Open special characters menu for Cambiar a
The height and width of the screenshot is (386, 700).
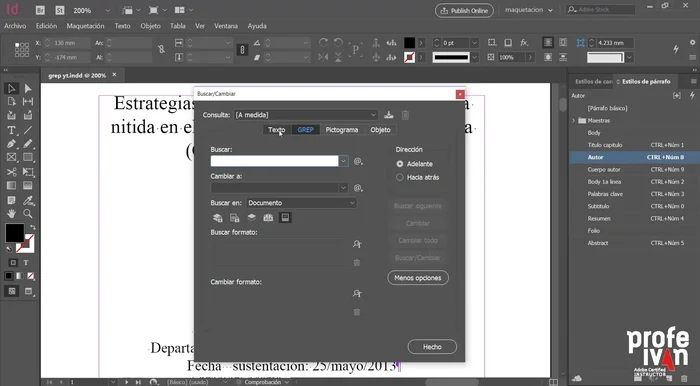point(358,188)
